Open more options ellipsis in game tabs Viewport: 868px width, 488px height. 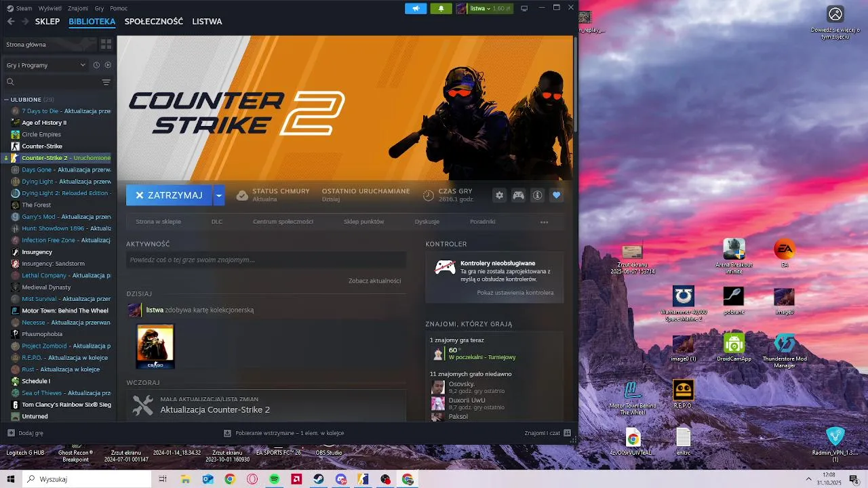tap(544, 222)
